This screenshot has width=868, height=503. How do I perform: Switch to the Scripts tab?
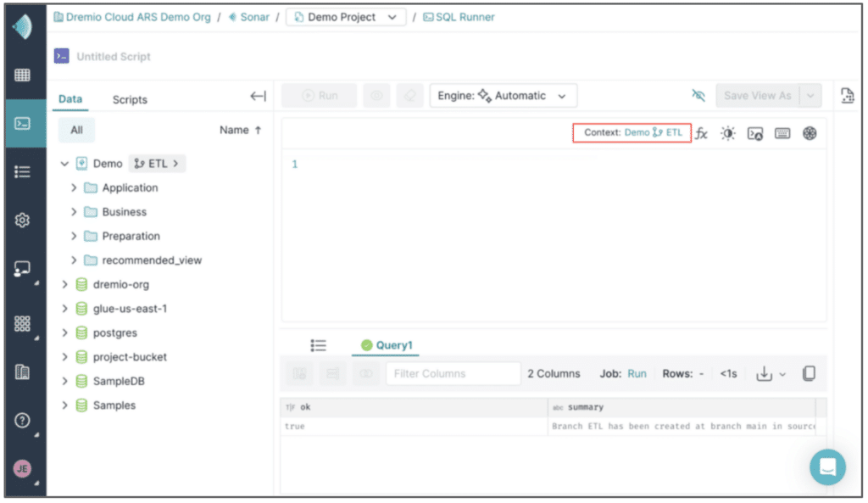(130, 100)
